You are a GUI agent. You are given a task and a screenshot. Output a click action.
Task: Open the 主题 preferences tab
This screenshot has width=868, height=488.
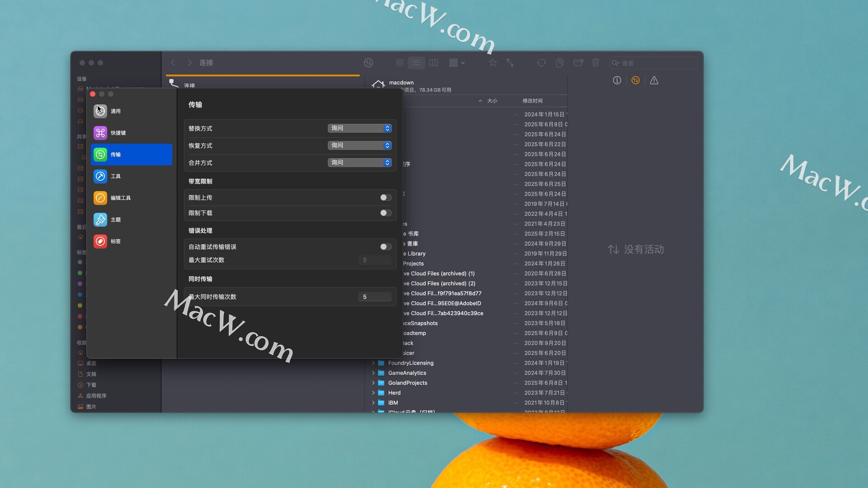point(132,220)
